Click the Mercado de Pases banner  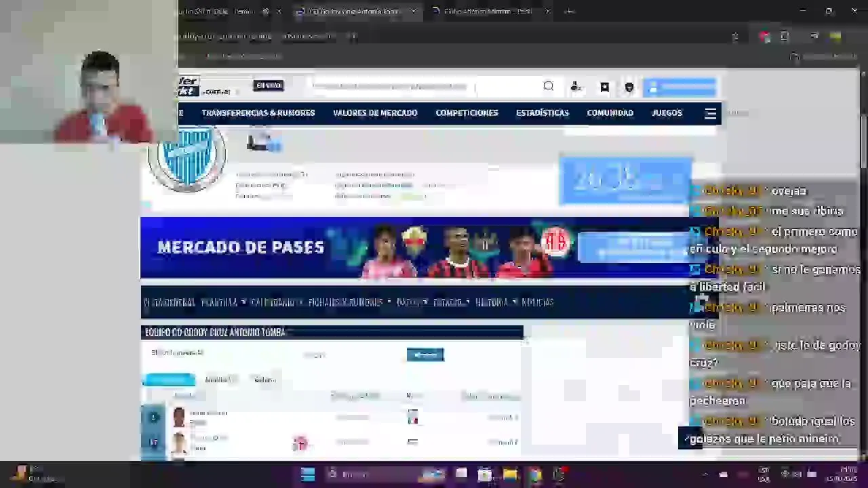pyautogui.click(x=429, y=248)
